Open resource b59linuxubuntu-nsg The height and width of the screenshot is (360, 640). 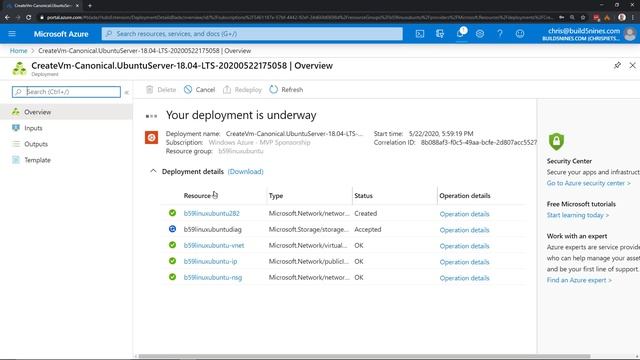213,278
